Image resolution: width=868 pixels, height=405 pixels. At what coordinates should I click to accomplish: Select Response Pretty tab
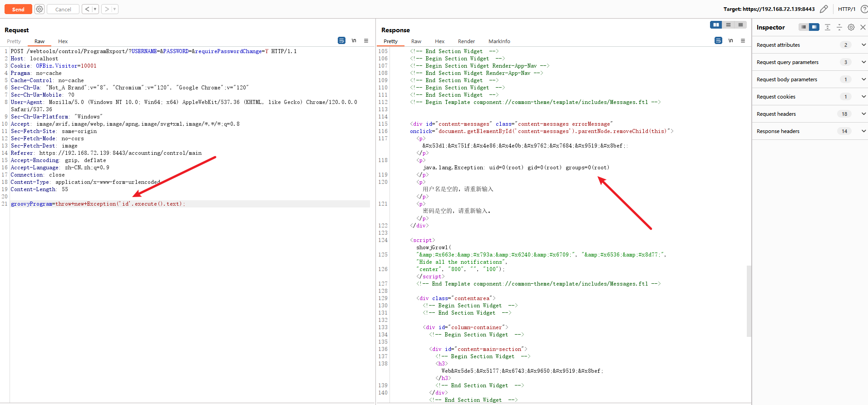point(391,41)
